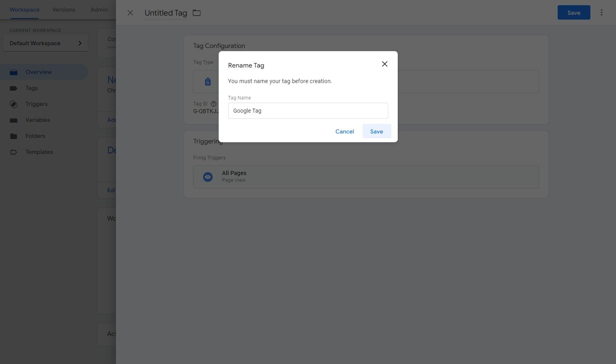Close the Rename Tag dialog
This screenshot has height=364, width=616.
click(x=385, y=64)
